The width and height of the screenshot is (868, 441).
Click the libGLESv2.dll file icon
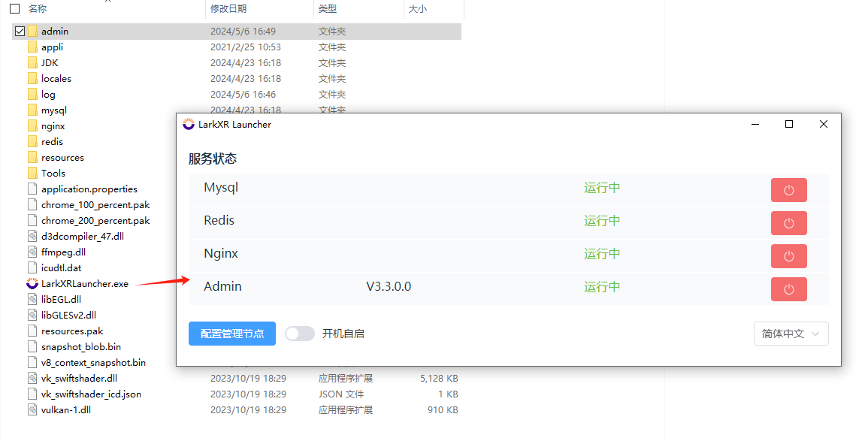pyautogui.click(x=32, y=315)
